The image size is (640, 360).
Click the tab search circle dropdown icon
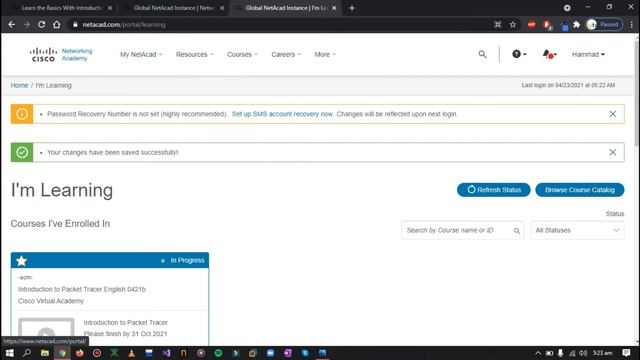pyautogui.click(x=567, y=8)
